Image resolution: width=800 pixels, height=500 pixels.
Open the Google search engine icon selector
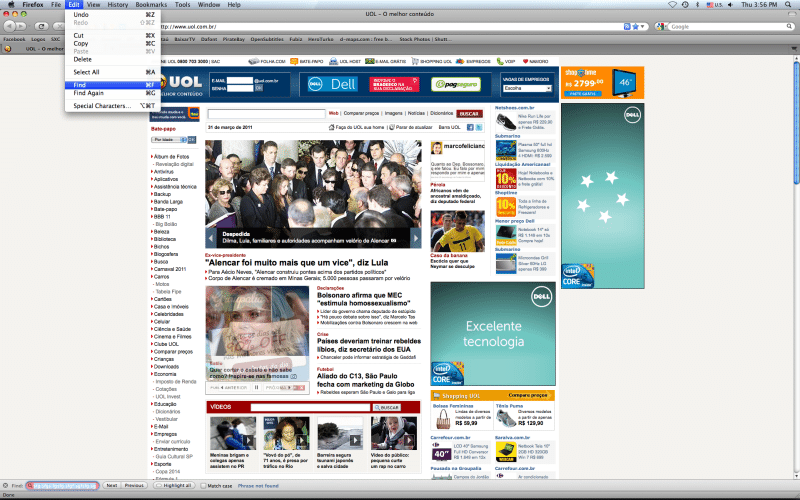coord(662,27)
